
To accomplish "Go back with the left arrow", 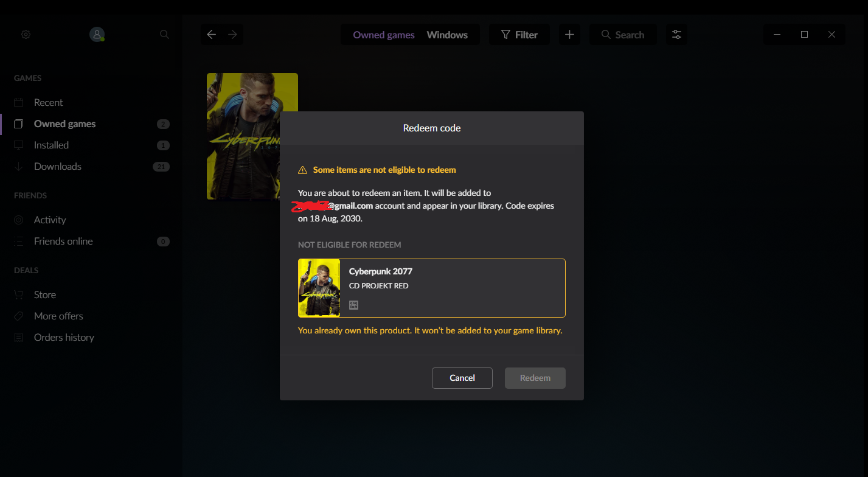I will point(212,35).
